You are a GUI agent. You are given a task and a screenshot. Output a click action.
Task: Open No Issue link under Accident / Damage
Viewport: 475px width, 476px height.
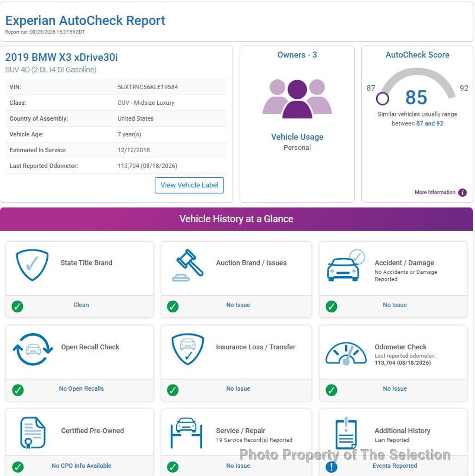(395, 305)
